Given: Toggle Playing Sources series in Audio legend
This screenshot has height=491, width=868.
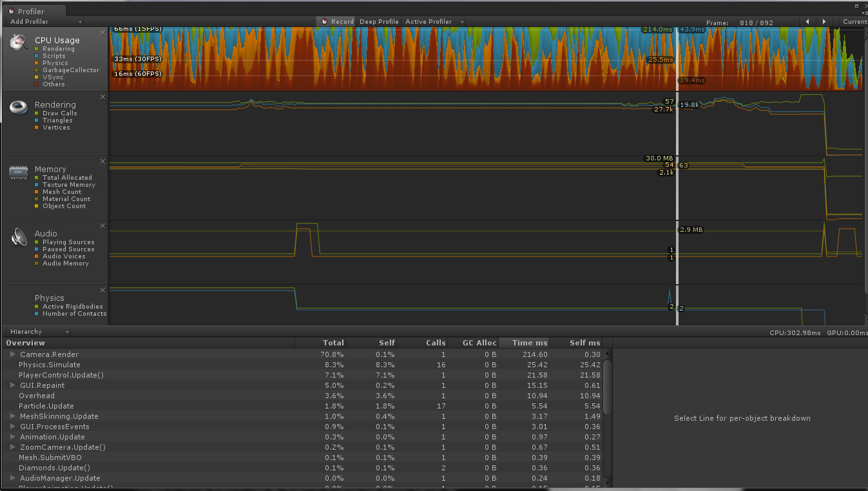Looking at the screenshot, I should click(37, 242).
